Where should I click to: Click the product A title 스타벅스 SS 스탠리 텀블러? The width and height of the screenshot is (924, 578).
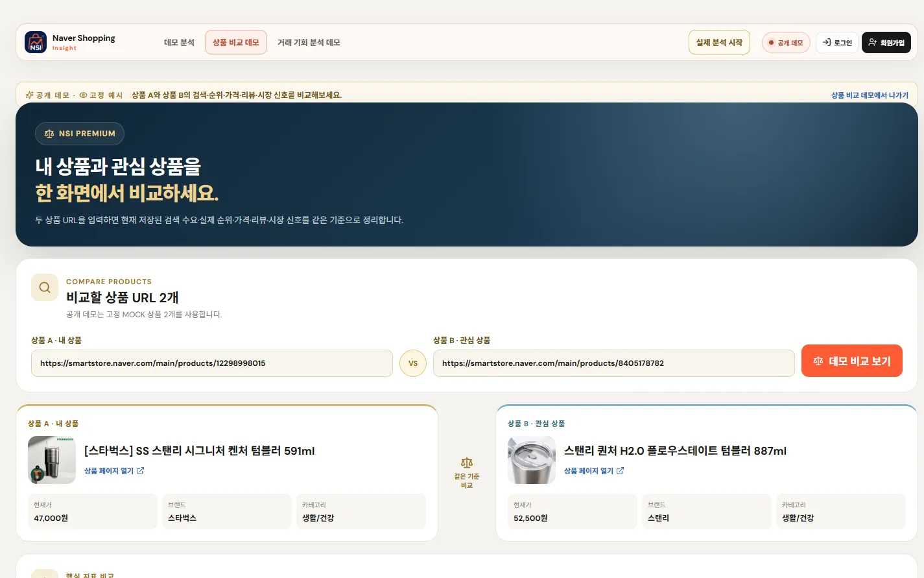(200, 451)
